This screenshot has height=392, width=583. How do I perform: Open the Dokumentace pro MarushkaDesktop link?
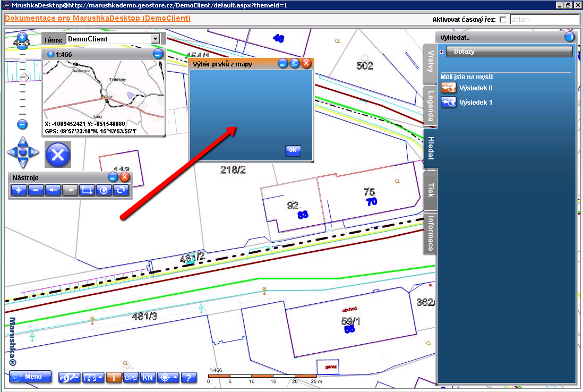[98, 19]
